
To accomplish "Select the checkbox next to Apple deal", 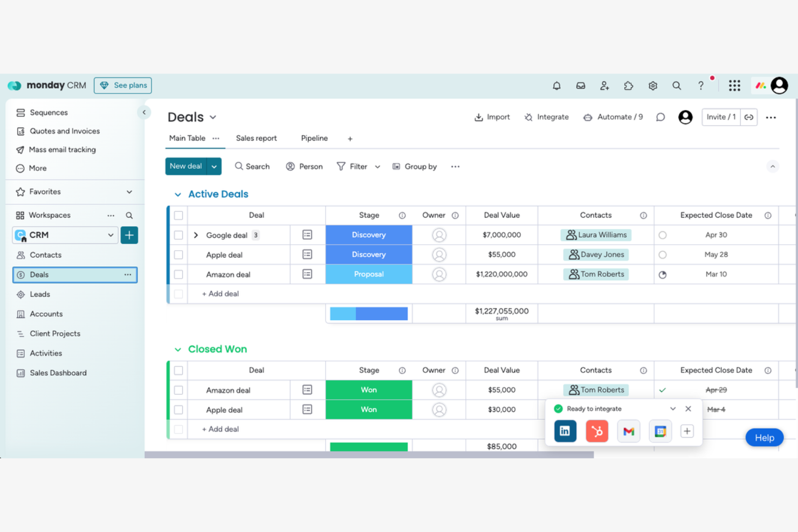I will [178, 254].
